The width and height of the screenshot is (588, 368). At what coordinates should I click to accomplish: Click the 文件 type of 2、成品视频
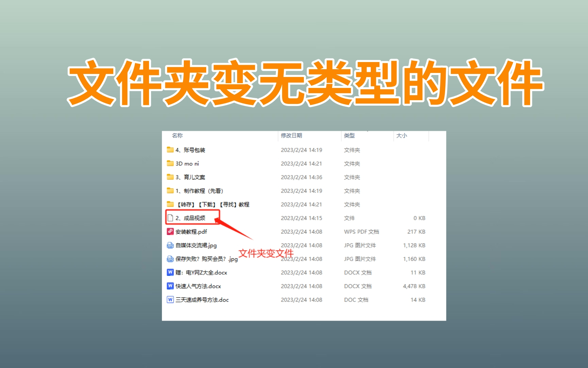[349, 218]
